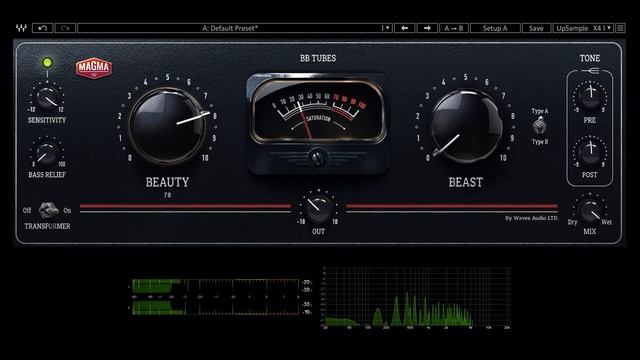
Task: Click the large Beauty knob
Action: (167, 125)
